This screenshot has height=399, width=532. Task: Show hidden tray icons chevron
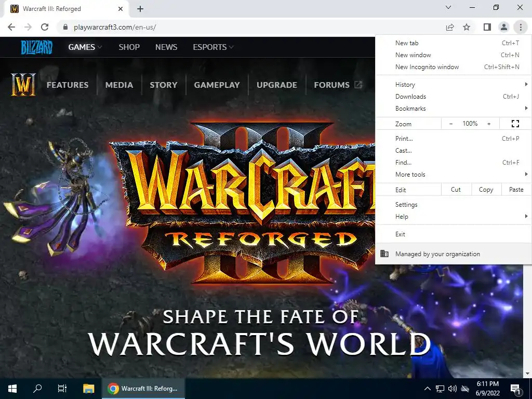coord(428,389)
